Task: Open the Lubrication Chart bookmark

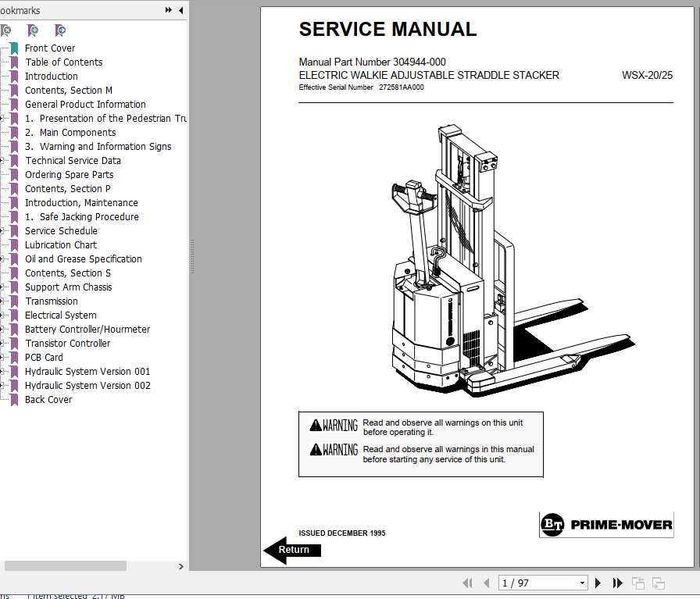Action: pos(61,244)
